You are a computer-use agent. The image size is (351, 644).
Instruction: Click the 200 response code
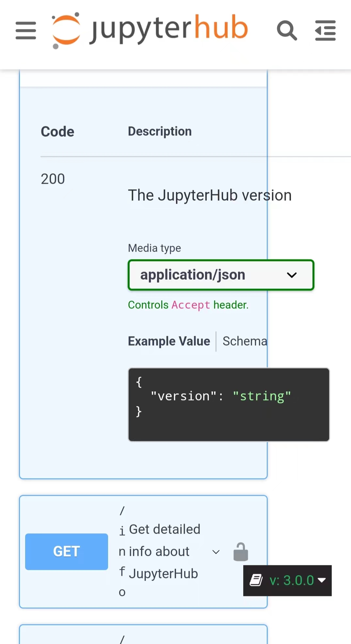[x=53, y=179]
